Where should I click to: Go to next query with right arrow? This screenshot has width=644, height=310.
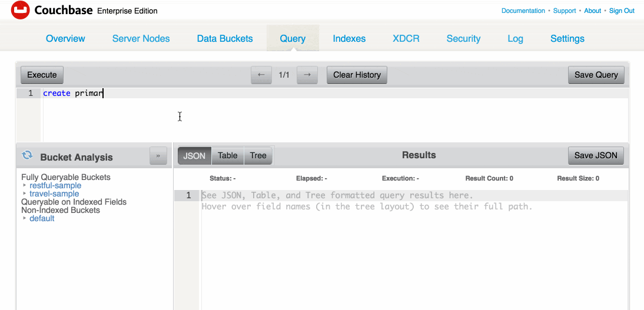tap(307, 75)
